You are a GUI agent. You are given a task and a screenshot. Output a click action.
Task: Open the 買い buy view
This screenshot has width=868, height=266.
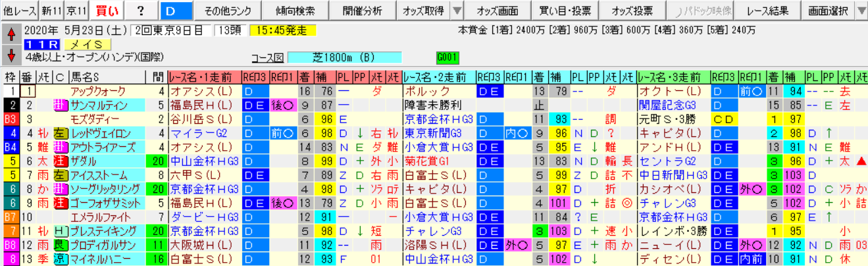point(106,11)
